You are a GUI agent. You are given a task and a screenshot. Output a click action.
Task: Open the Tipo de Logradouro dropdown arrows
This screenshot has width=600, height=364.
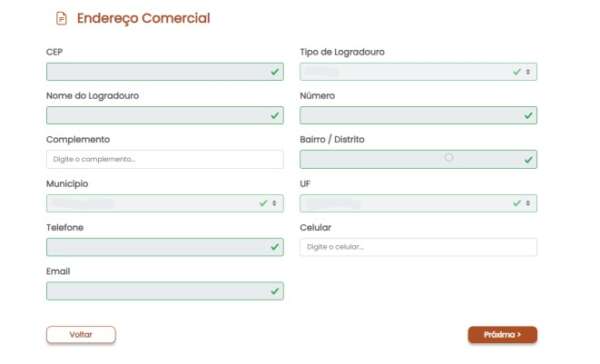[528, 72]
